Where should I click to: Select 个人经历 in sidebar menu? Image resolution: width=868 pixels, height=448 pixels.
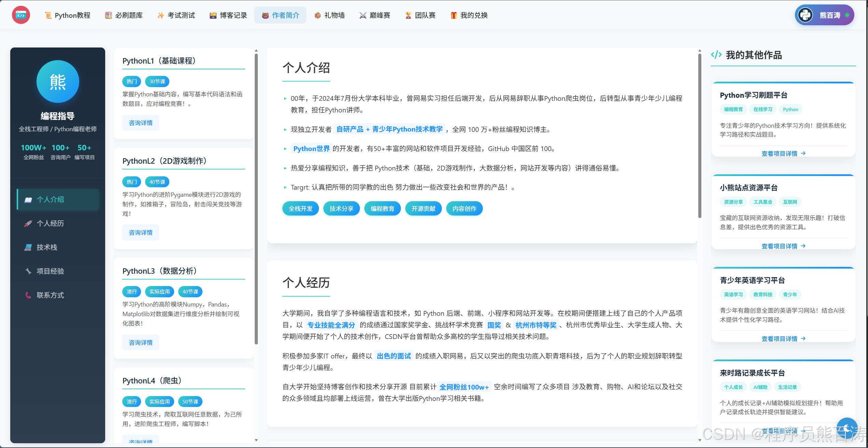[x=58, y=223]
